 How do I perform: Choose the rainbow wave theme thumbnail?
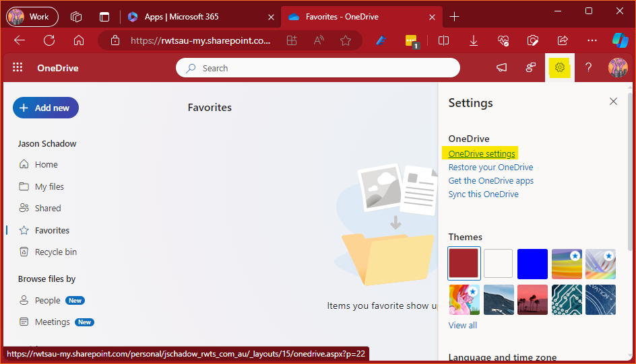click(x=567, y=264)
